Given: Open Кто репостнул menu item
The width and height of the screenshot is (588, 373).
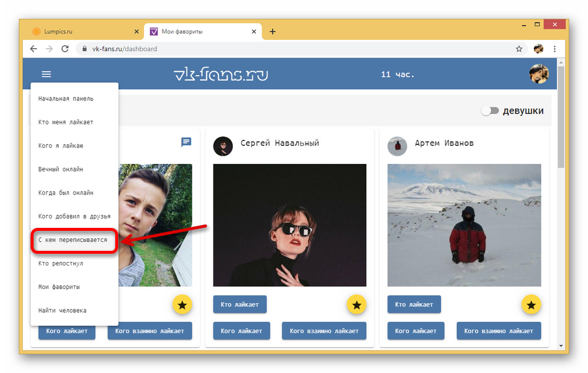Looking at the screenshot, I should (74, 264).
